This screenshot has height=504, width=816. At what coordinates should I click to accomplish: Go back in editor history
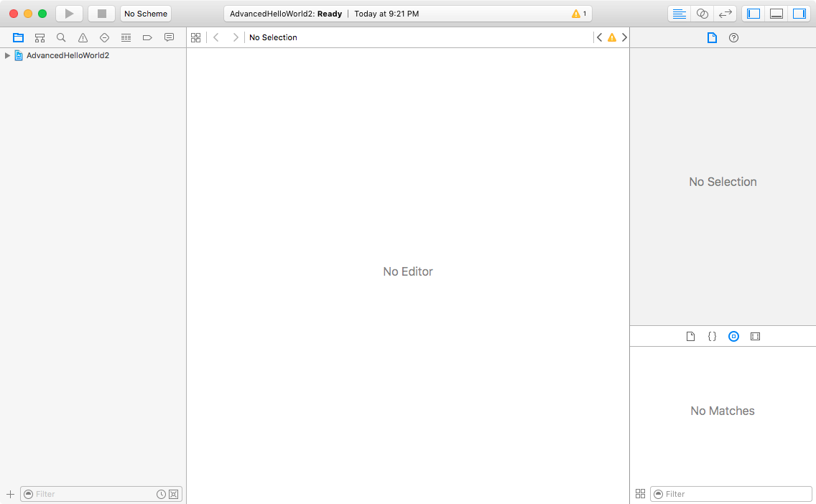[216, 37]
